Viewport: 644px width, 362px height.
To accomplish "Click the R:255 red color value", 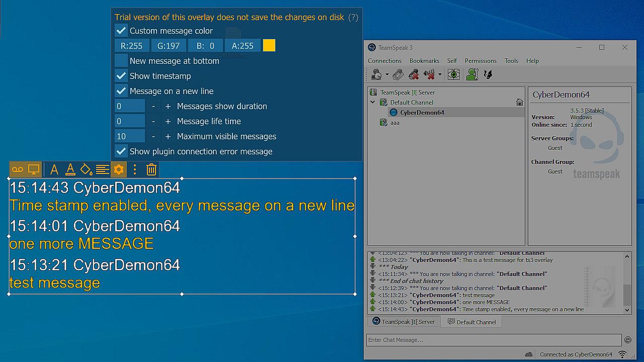I will (132, 46).
